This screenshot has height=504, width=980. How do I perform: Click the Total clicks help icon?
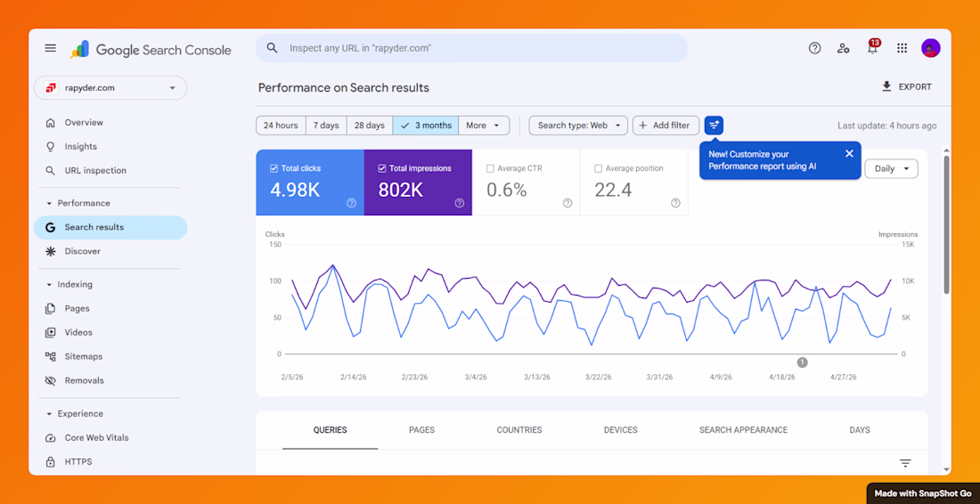click(x=351, y=203)
